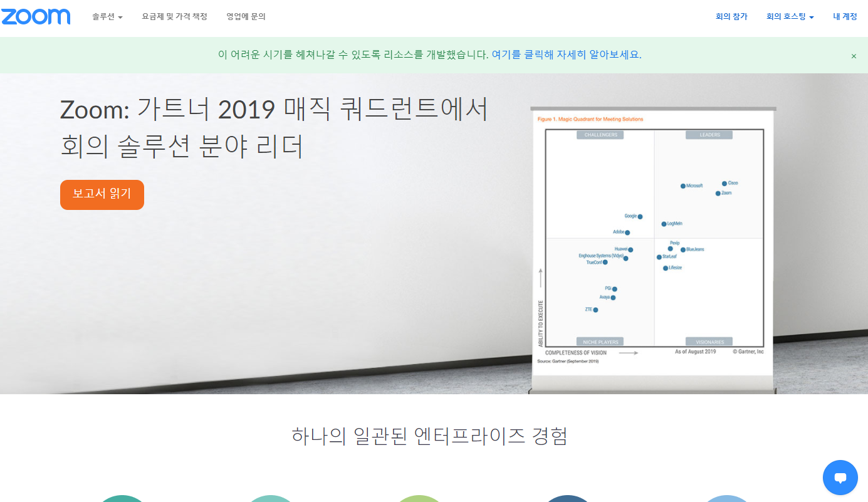
Task: Click 여기를 클릭해 자세히 알아보세요 link
Action: tap(567, 55)
